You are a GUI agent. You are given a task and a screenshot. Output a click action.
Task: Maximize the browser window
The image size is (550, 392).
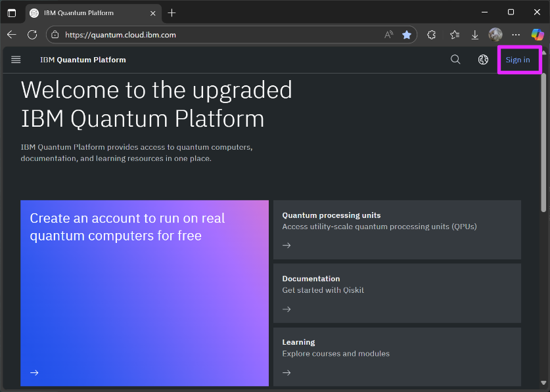511,12
